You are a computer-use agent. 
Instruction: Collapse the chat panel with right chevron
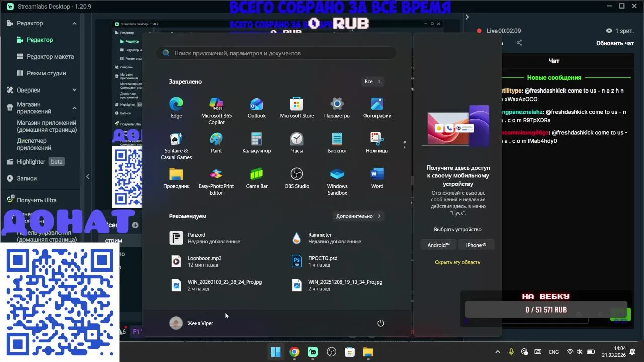coord(467,17)
